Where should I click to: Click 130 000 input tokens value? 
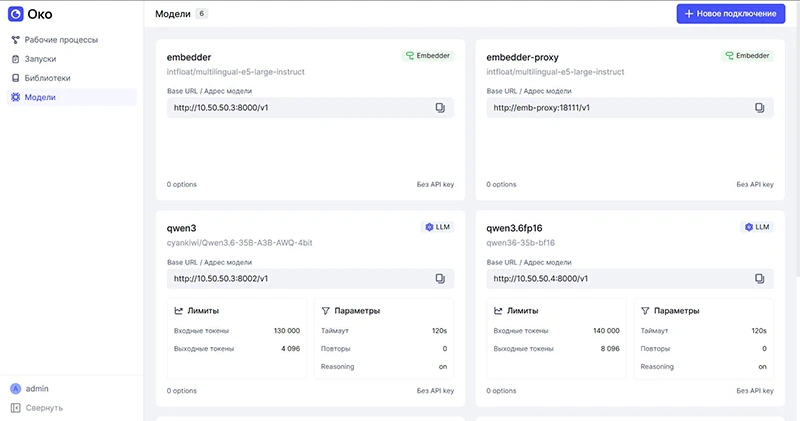coord(287,331)
